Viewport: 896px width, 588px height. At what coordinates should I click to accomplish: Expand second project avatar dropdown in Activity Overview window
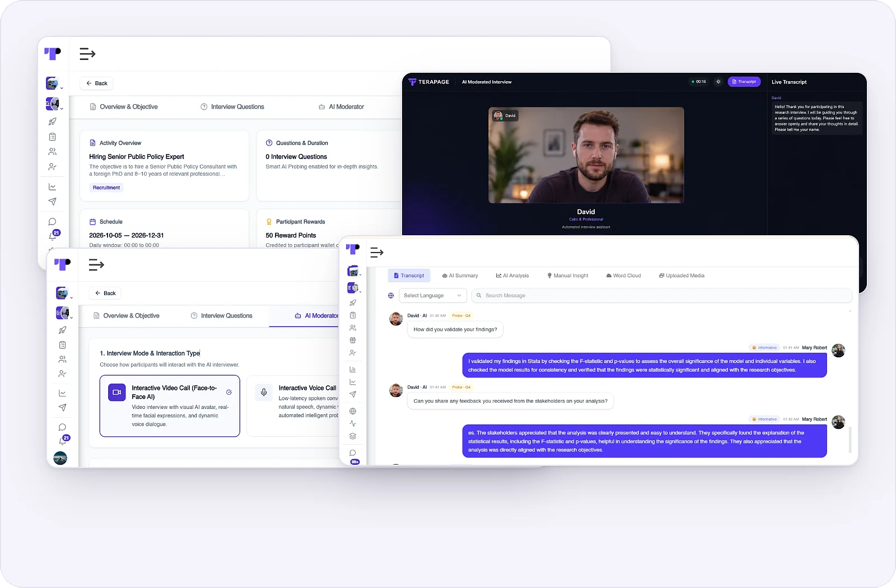pyautogui.click(x=54, y=104)
